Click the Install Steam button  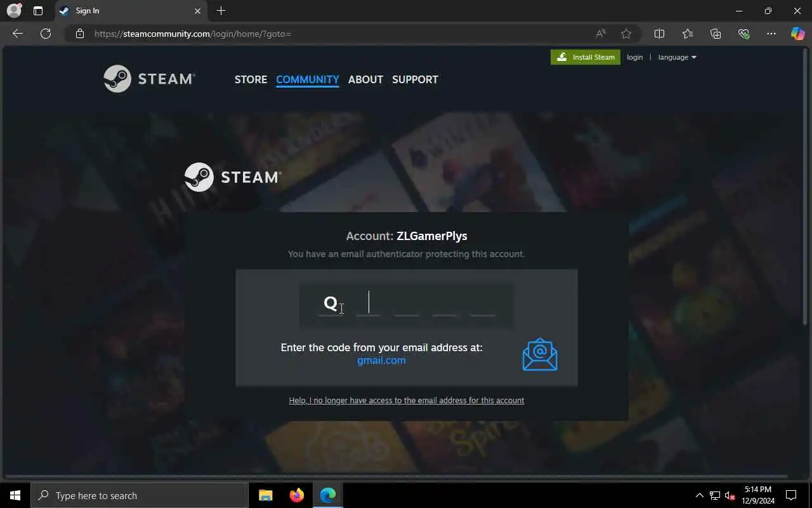click(586, 57)
